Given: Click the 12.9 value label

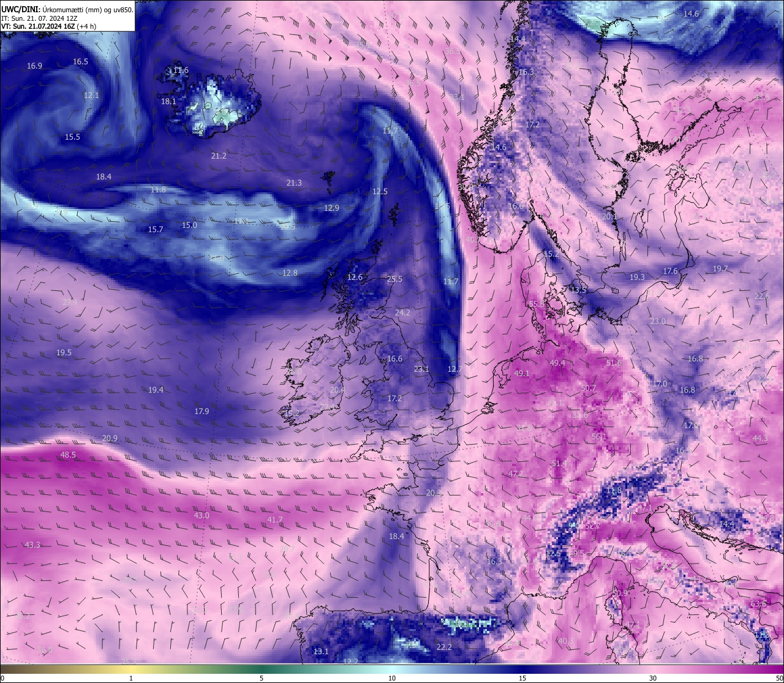Looking at the screenshot, I should (331, 208).
